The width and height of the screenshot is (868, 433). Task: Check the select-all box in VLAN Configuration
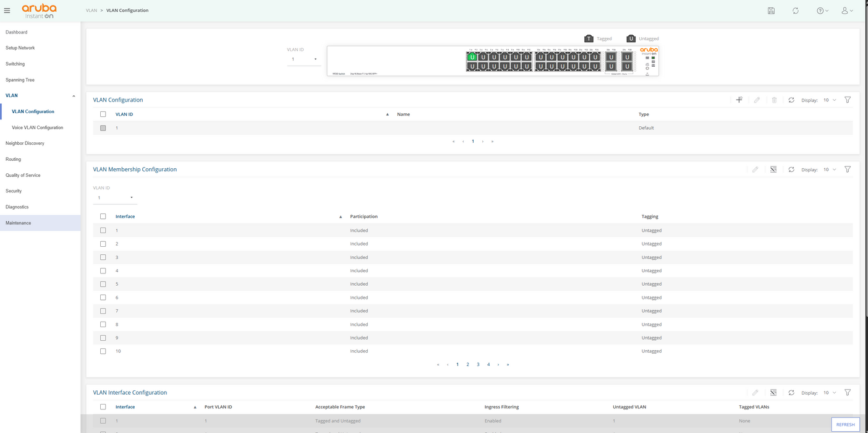pos(103,114)
